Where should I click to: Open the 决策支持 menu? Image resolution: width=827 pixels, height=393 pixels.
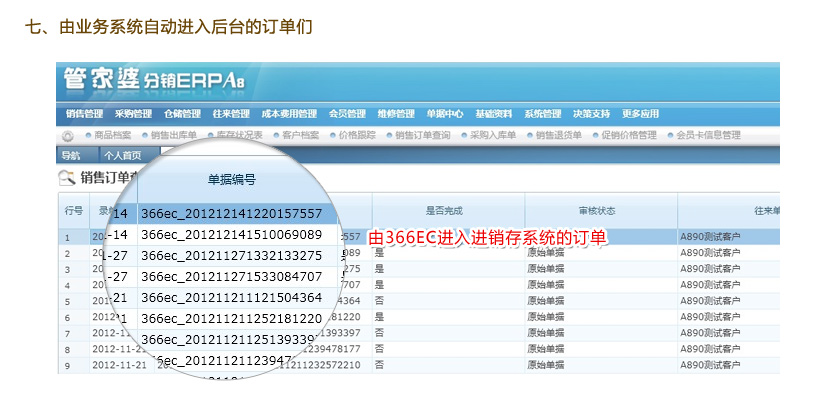(591, 114)
